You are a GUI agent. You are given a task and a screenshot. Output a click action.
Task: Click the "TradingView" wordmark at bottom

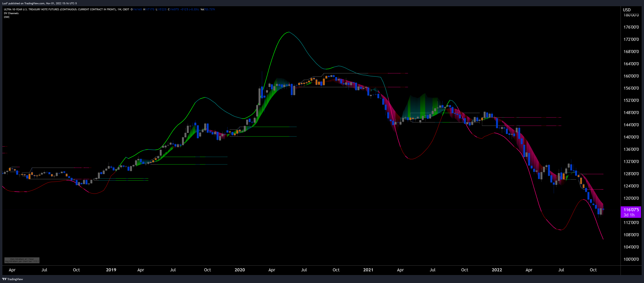tap(15, 279)
